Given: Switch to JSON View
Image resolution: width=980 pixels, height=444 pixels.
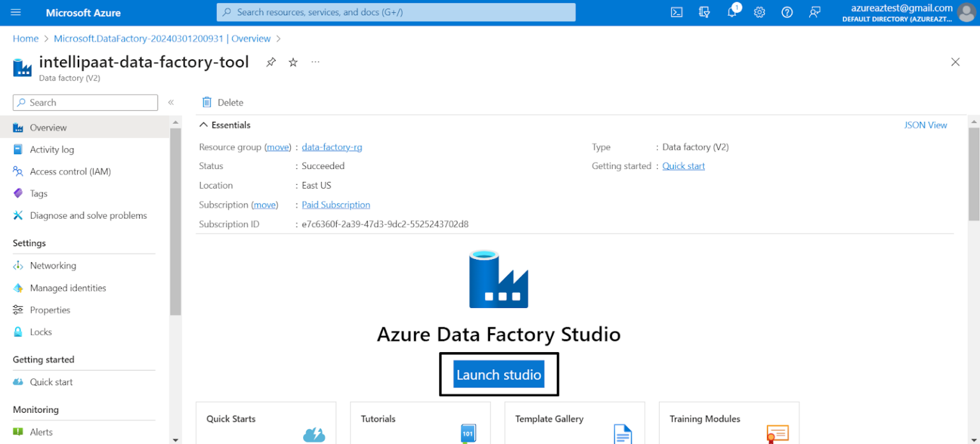Looking at the screenshot, I should 926,124.
